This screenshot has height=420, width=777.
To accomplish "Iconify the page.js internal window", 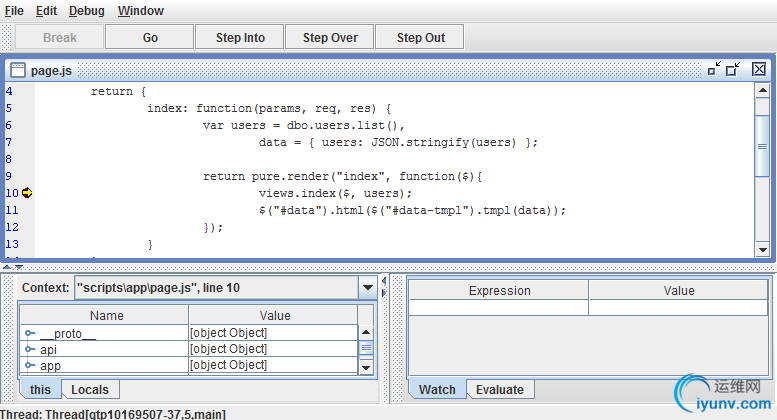I will [x=714, y=69].
